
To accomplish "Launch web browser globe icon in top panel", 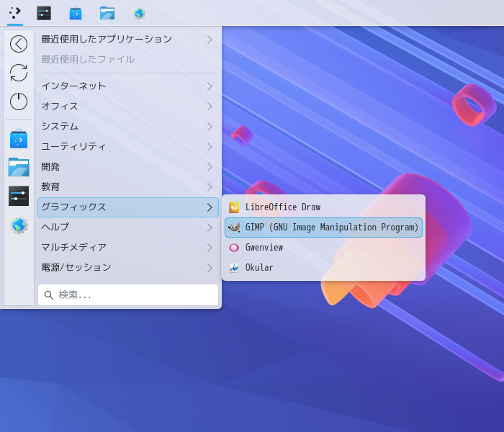I will 139,13.
